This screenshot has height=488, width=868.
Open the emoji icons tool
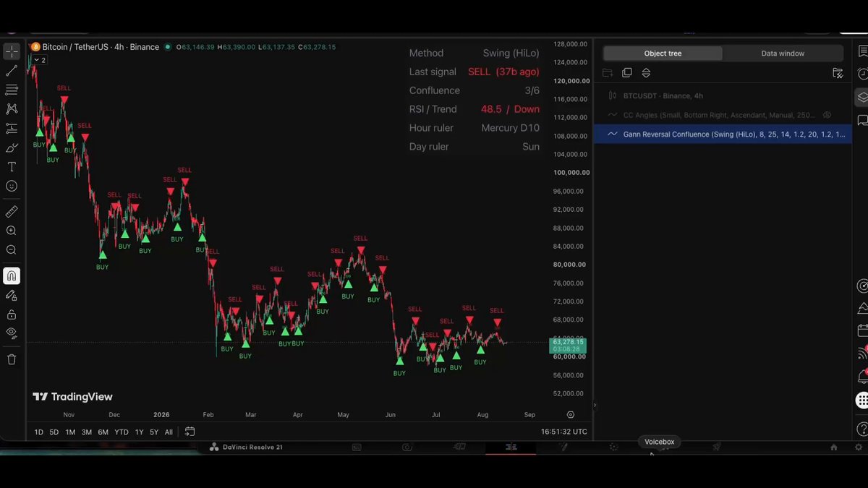[12, 186]
